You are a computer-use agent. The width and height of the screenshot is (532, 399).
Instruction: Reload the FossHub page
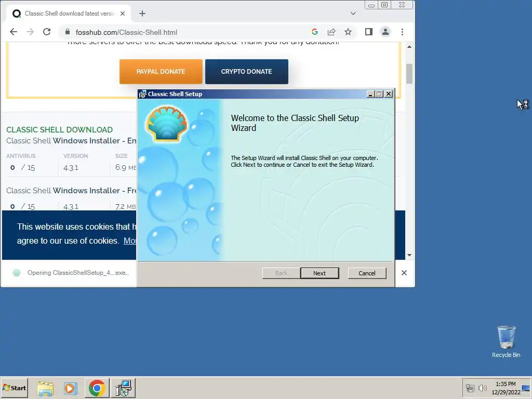[47, 32]
